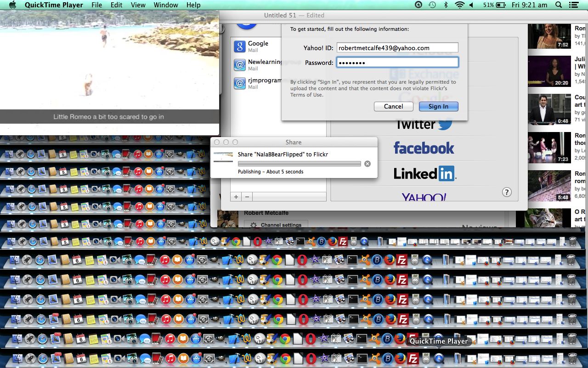The width and height of the screenshot is (588, 368).
Task: Click the Yahoo! ID text field
Action: point(397,48)
